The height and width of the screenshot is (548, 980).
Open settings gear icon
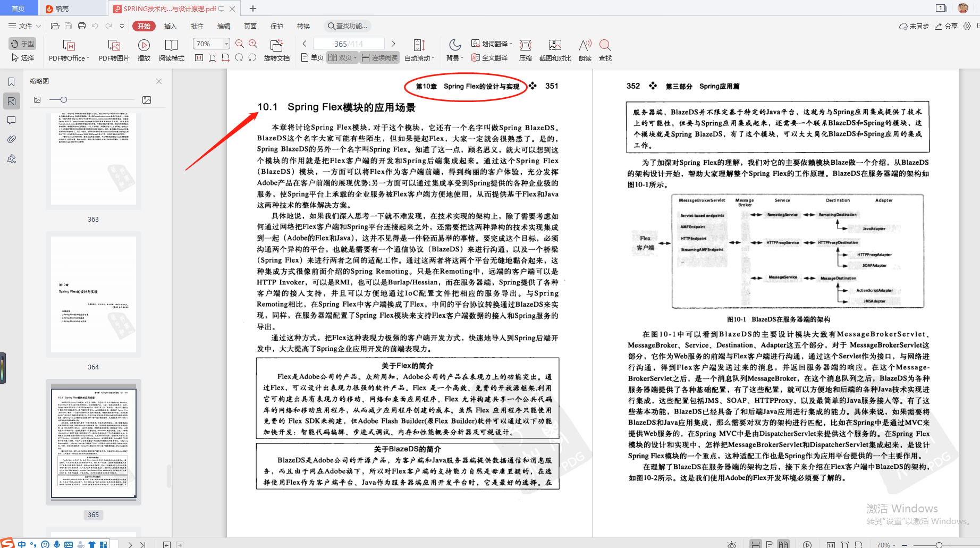(x=967, y=26)
